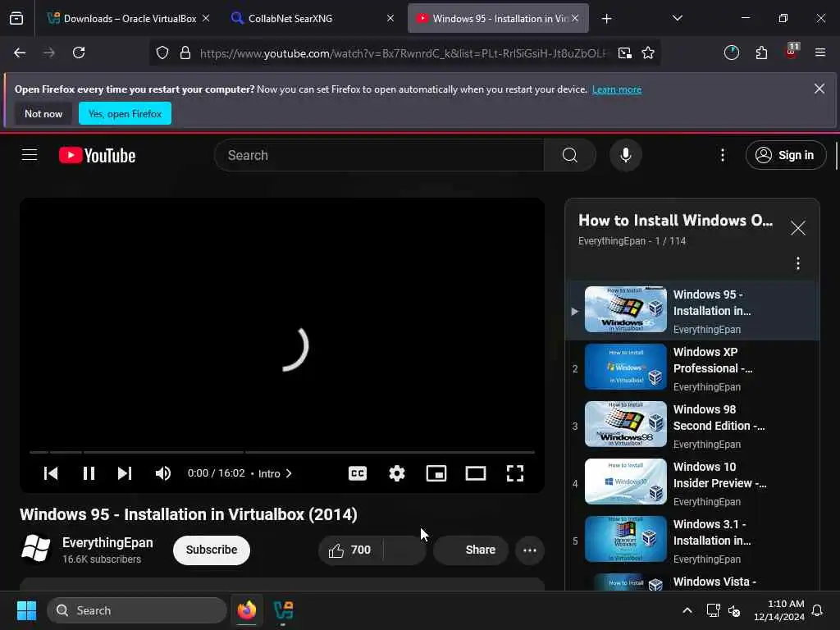
Task: Open playlist title How to Install Windows
Action: 675,220
